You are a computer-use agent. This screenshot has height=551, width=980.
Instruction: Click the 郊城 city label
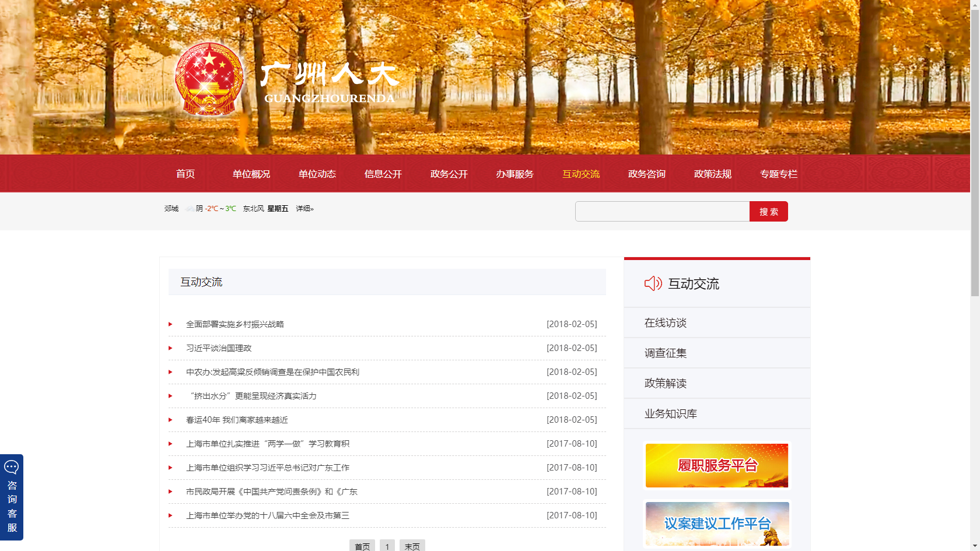[x=171, y=209]
